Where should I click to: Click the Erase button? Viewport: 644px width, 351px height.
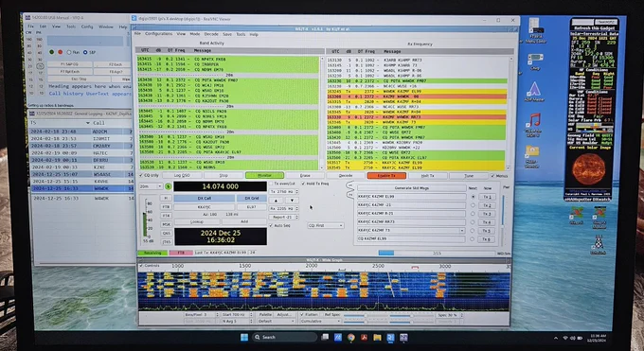(x=305, y=175)
